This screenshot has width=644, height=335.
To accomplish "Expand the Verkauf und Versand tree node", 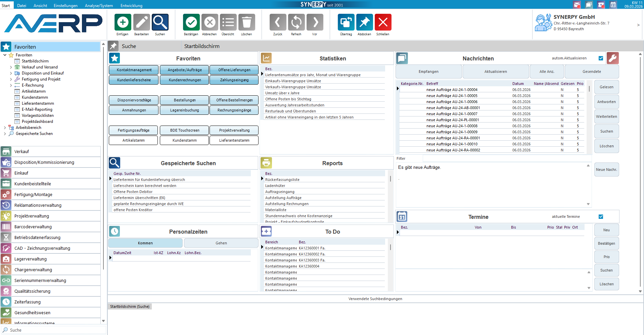I will tap(11, 67).
